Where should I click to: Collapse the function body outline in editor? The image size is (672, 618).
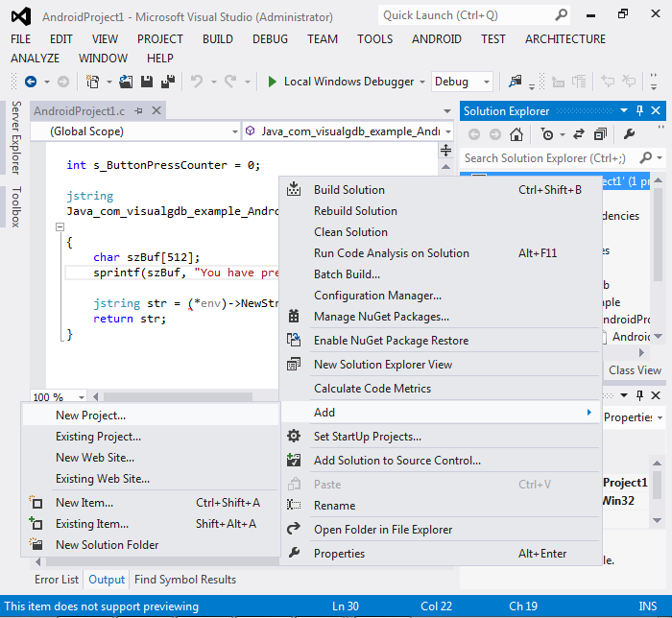[59, 227]
